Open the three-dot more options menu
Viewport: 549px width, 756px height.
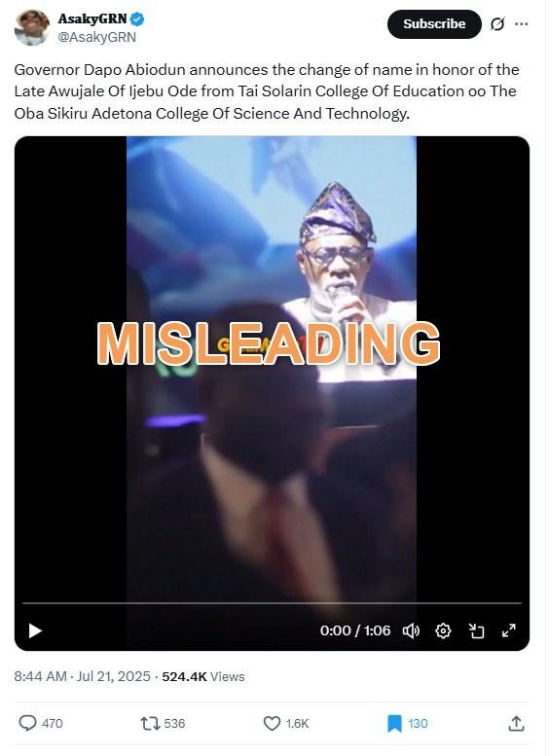coord(522,24)
